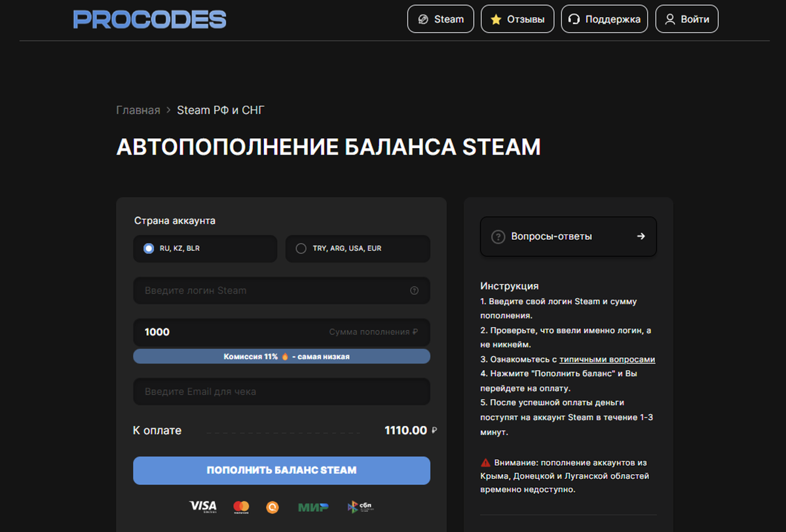Viewport: 786px width, 532px height.
Task: Open the Поддержка support button
Action: pos(605,19)
